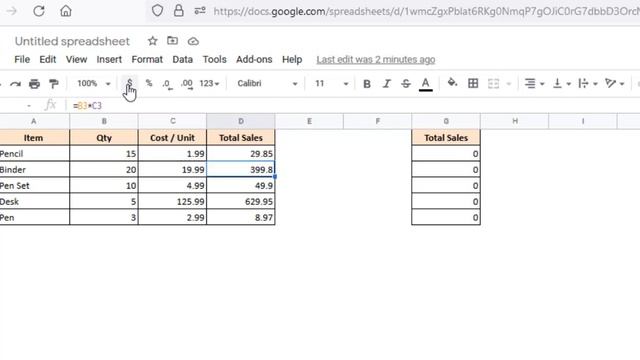Toggle strikethrough formatting
This screenshot has width=640, height=360.
click(x=406, y=84)
